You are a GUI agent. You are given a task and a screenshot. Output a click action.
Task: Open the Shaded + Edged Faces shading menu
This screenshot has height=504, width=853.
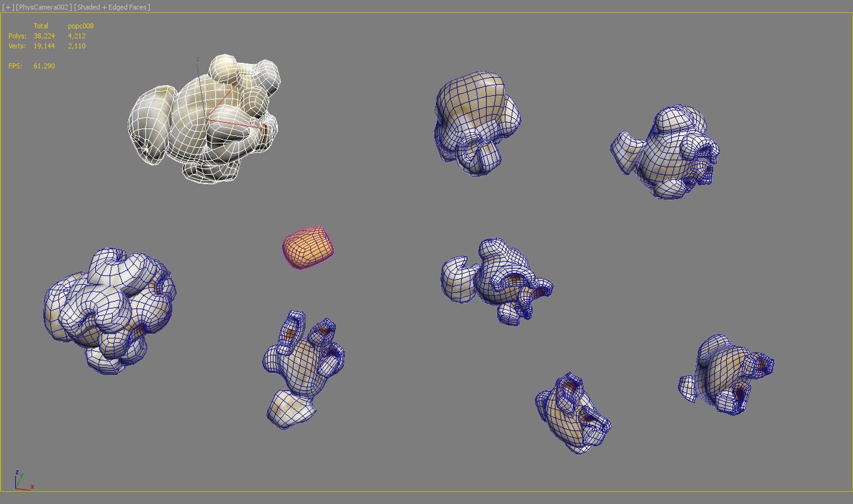(x=112, y=7)
